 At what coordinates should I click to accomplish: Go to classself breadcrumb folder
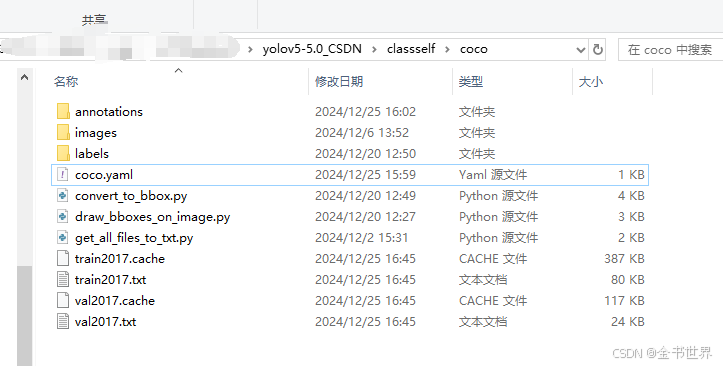point(411,49)
